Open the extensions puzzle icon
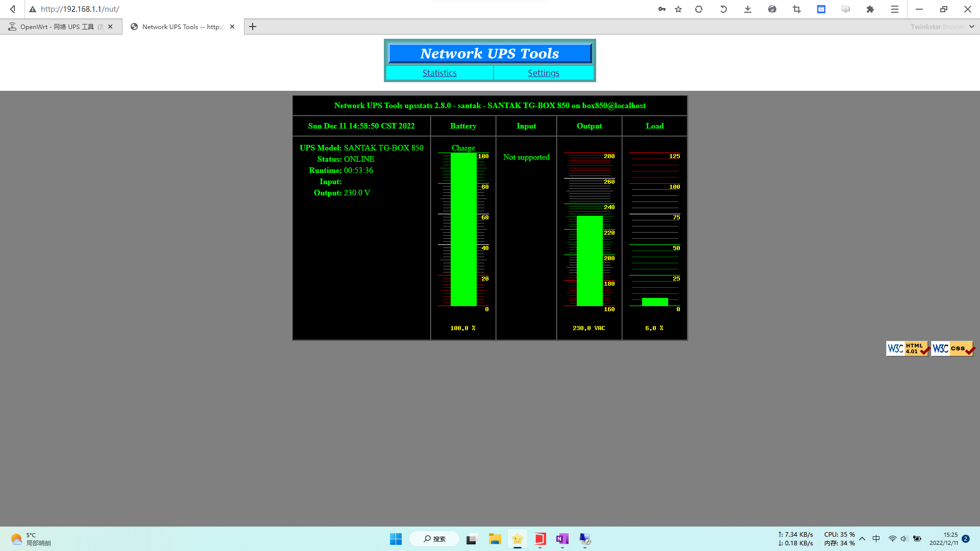 (x=870, y=9)
